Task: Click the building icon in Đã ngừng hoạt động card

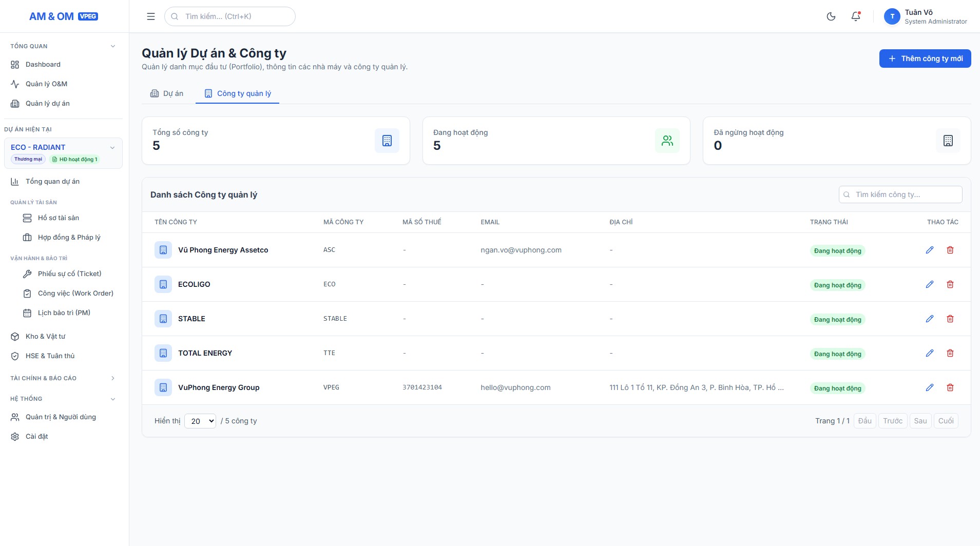Action: tap(948, 141)
